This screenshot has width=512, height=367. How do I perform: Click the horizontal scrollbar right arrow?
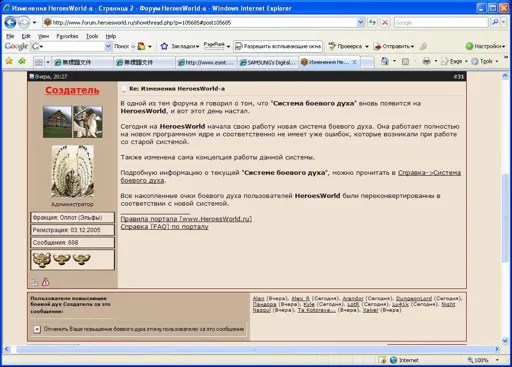coord(497,349)
